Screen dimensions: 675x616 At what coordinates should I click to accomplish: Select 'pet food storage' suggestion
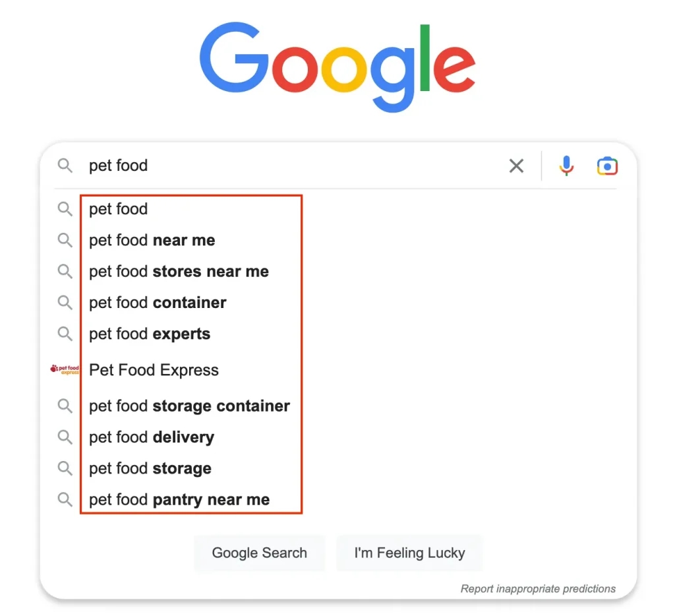click(150, 468)
